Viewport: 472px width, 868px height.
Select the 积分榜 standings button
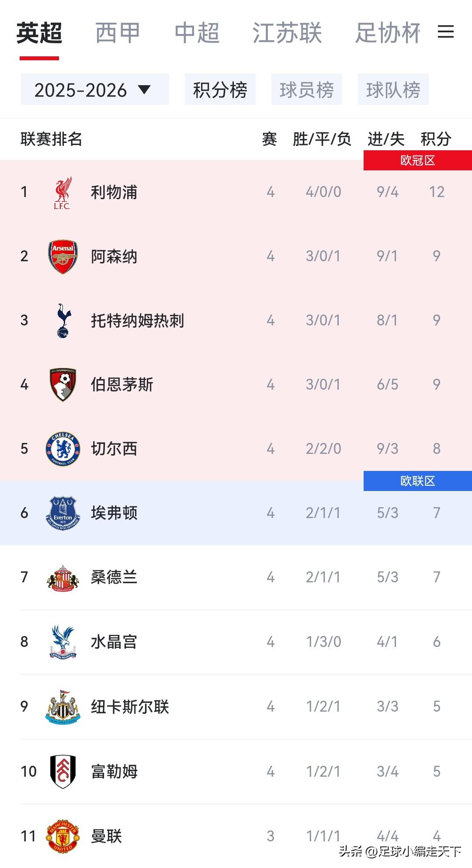[x=220, y=90]
